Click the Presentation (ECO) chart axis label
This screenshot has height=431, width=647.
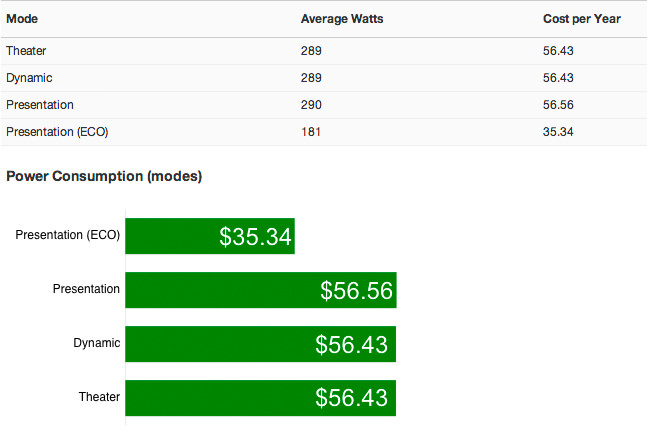tap(68, 236)
